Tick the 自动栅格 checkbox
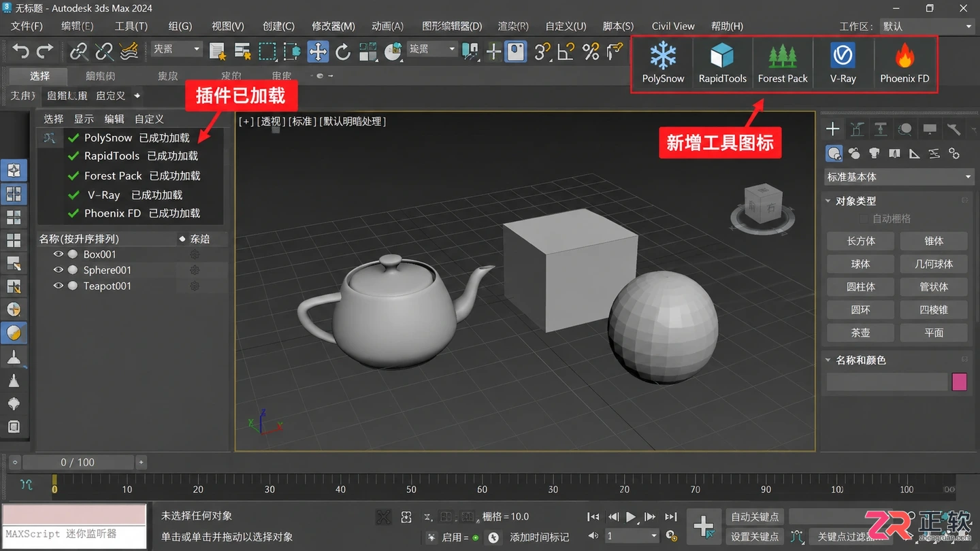The image size is (980, 551). 864,219
